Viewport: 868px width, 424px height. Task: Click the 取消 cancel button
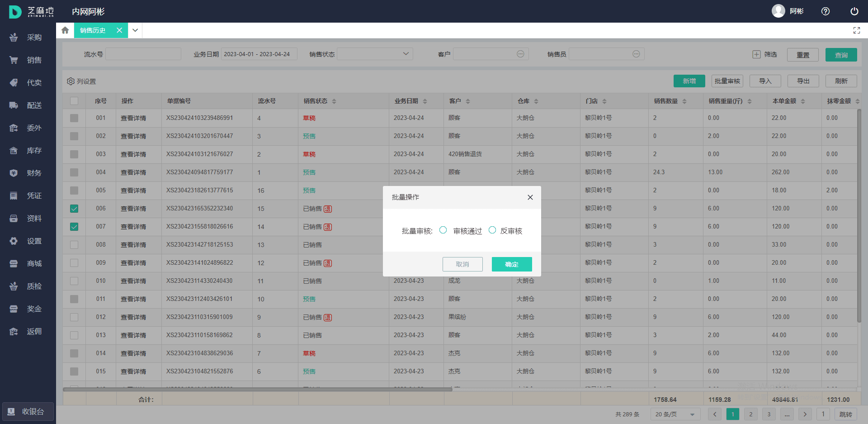coord(462,264)
